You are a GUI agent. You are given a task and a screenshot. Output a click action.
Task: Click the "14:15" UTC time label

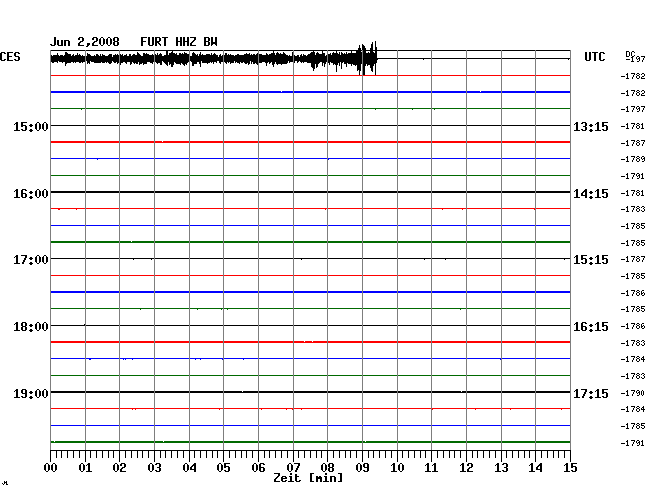(591, 194)
